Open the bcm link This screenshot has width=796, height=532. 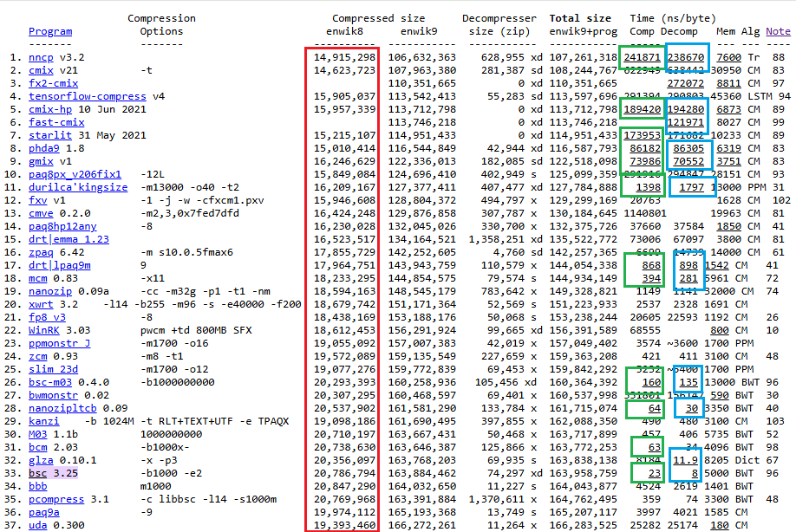click(x=38, y=447)
